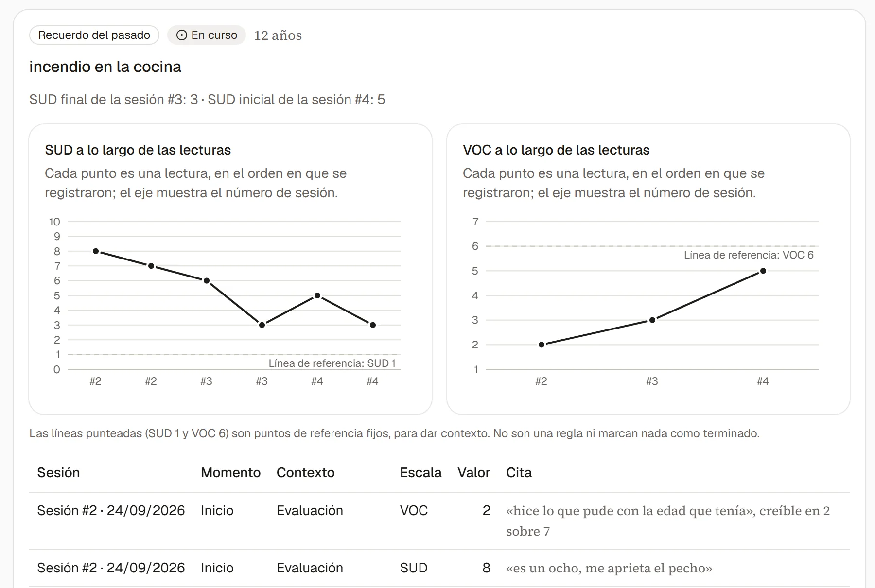Select the VOC point at value 3

point(652,320)
